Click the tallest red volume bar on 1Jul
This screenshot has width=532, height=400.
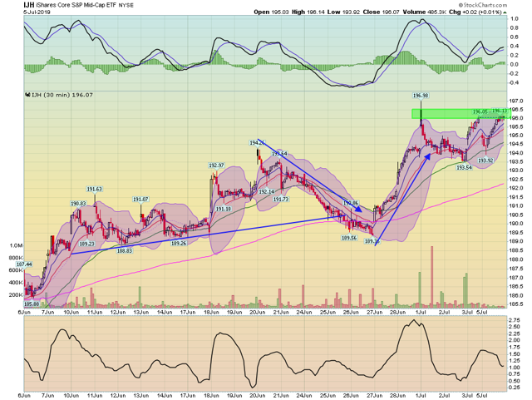coord(432,275)
